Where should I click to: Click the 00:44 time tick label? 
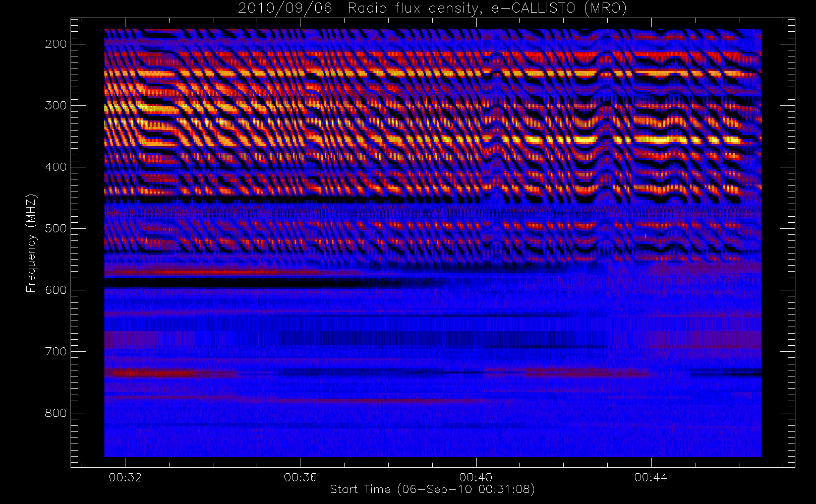pos(651,477)
